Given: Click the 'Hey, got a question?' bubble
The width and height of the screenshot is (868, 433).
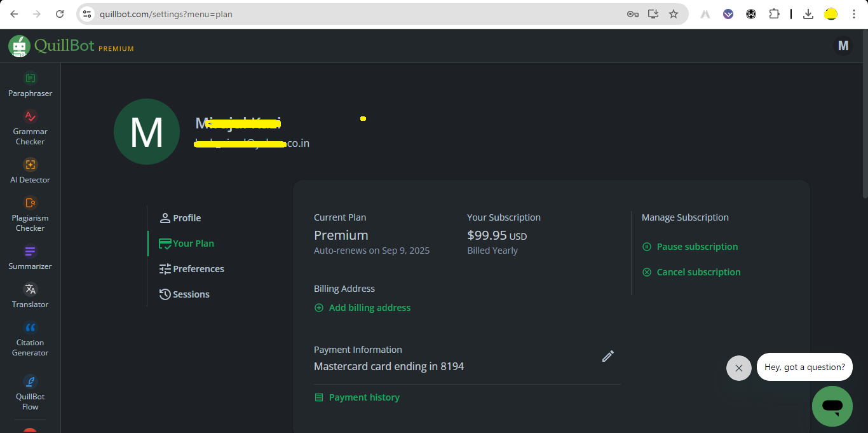Looking at the screenshot, I should pyautogui.click(x=804, y=367).
